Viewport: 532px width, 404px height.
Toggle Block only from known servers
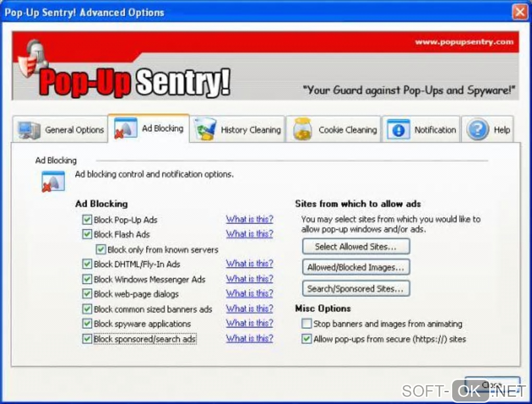click(101, 249)
